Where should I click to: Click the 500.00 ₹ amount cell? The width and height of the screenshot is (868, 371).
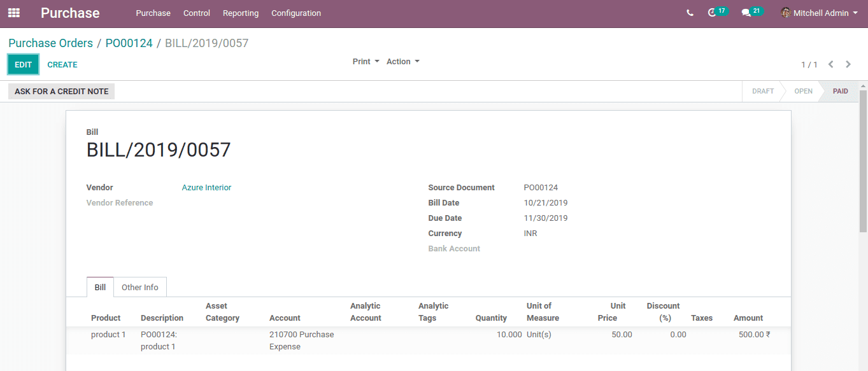point(755,335)
